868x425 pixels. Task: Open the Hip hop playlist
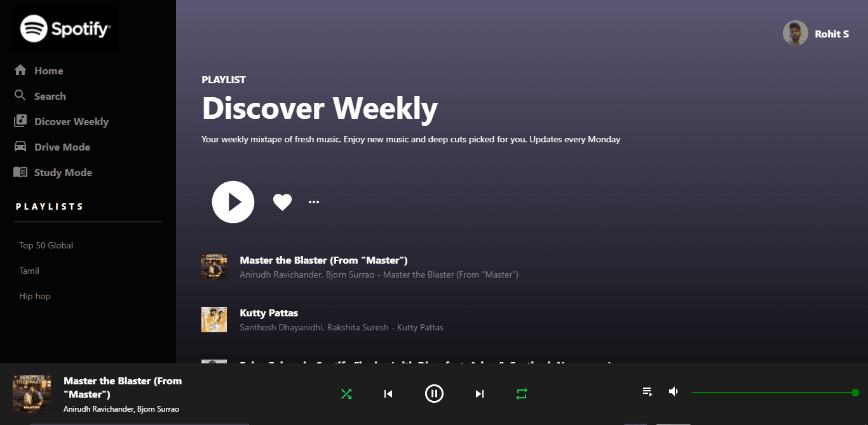pos(35,296)
